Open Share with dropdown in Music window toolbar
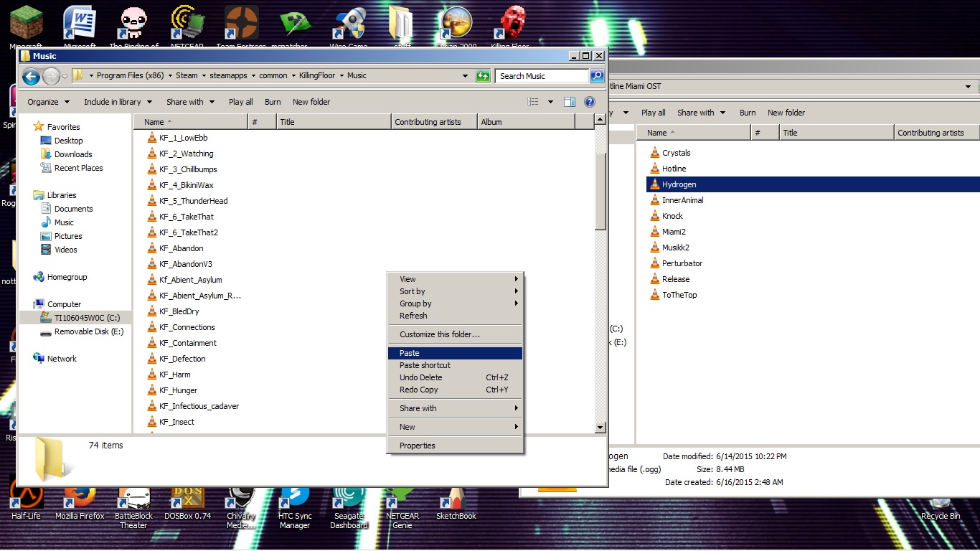Viewport: 980px width, 551px height. pyautogui.click(x=190, y=102)
